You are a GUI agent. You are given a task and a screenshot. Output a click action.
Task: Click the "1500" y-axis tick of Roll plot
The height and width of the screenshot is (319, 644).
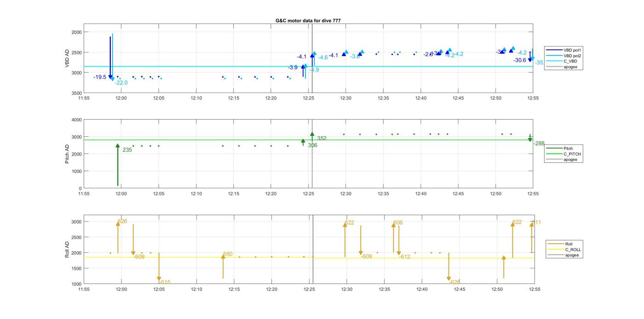[x=76, y=268]
